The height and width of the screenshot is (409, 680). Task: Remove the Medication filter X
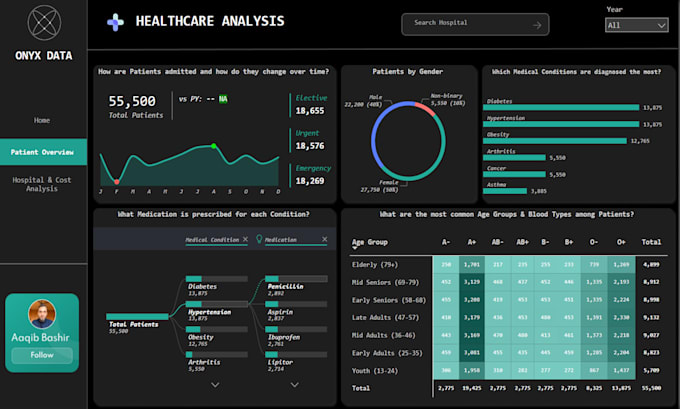pyautogui.click(x=324, y=239)
